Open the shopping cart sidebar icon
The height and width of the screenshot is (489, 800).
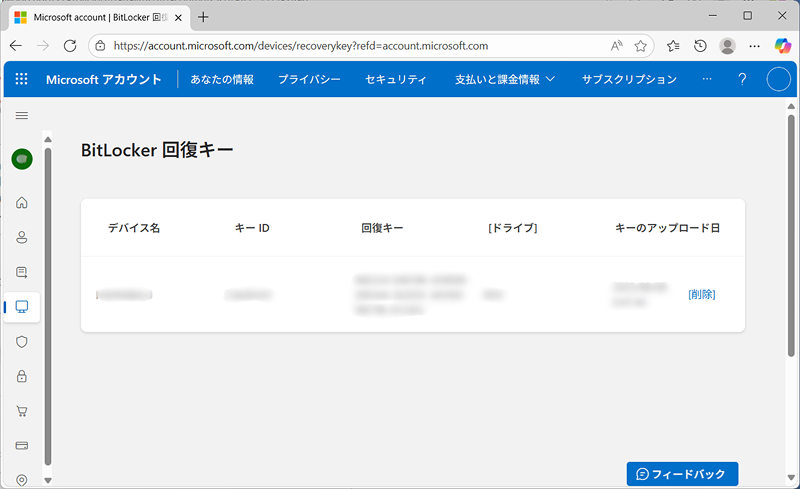pyautogui.click(x=22, y=411)
